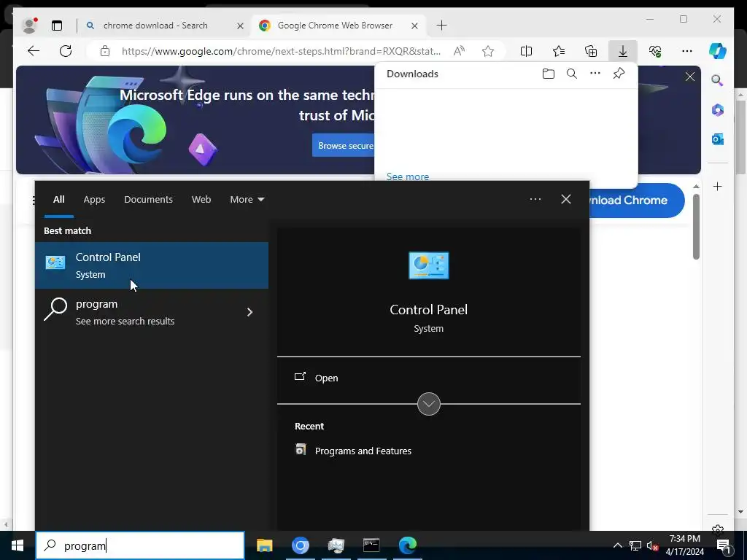This screenshot has height=560, width=747.
Task: Open the Favorites list icon
Action: click(x=559, y=51)
